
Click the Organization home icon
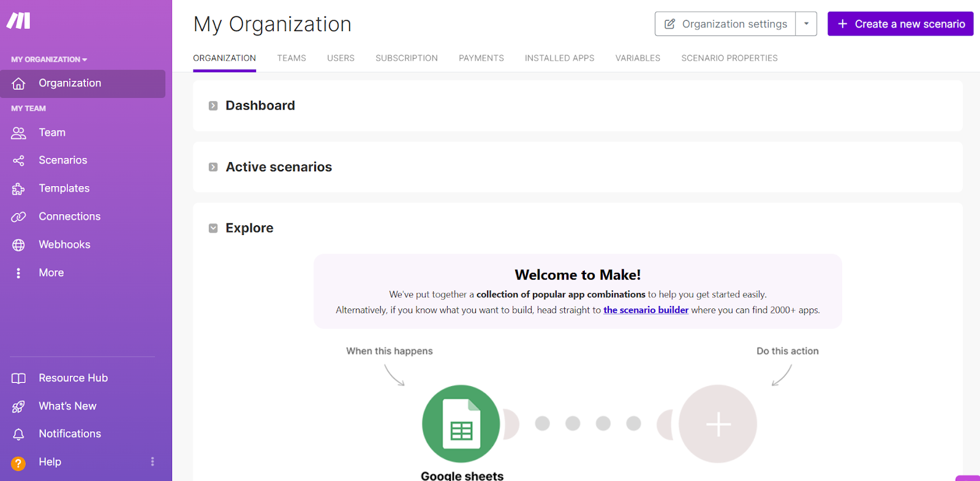pos(18,83)
